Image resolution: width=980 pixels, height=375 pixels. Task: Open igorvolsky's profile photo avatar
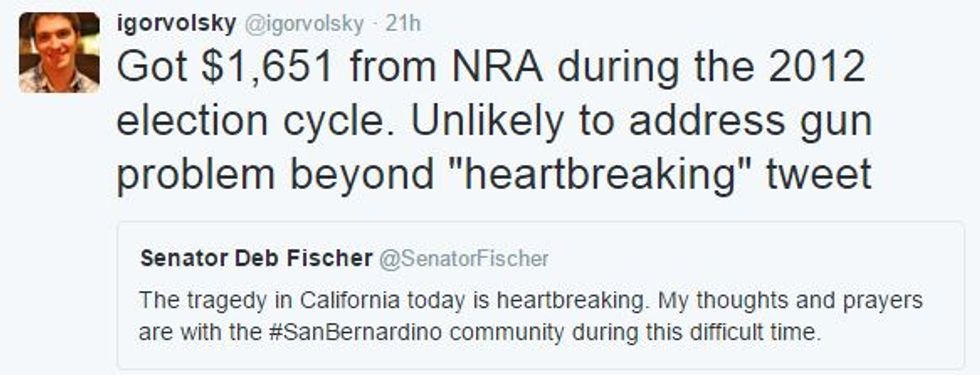coord(59,52)
